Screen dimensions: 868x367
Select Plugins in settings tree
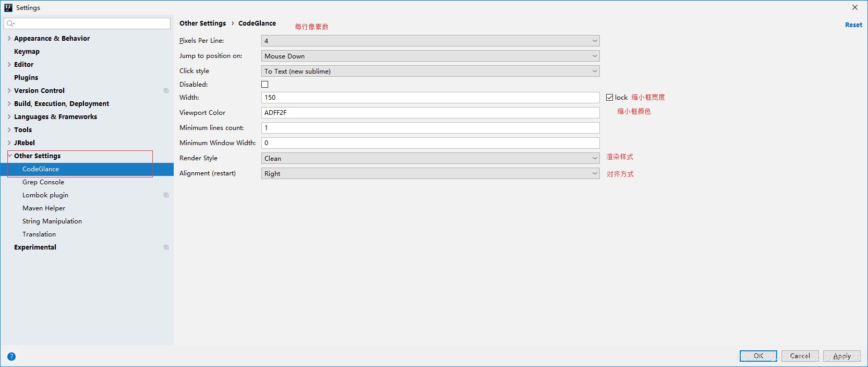(26, 78)
